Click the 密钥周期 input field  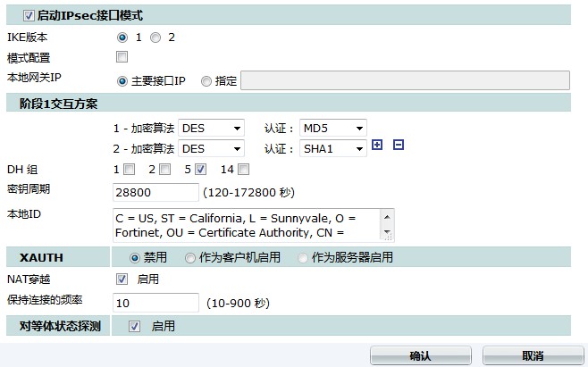point(155,192)
